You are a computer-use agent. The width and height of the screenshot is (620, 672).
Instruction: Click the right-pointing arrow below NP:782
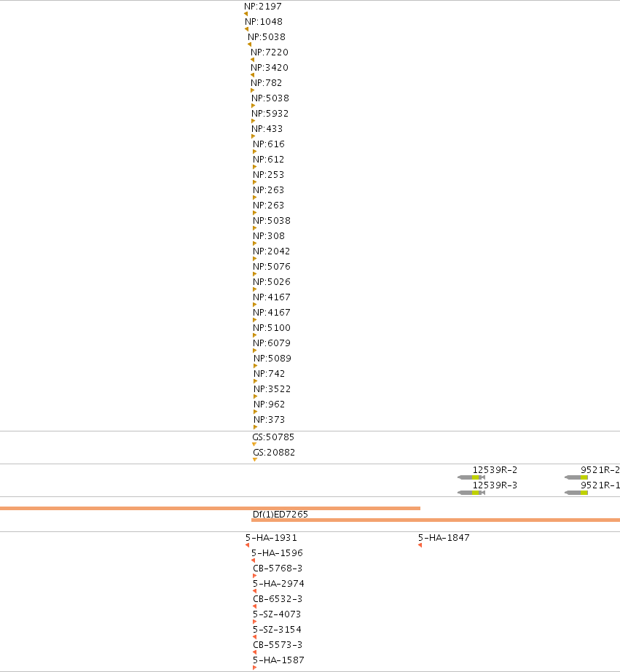(252, 90)
